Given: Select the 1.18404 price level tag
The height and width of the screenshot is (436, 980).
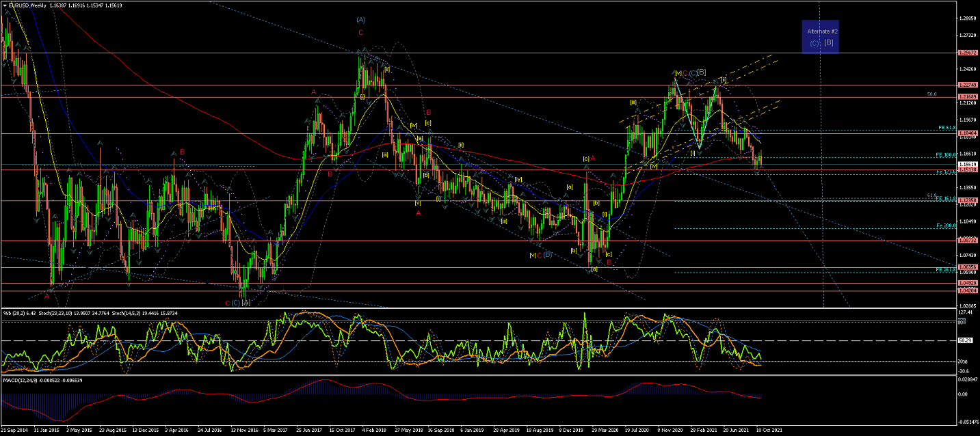Looking at the screenshot, I should coord(967,133).
